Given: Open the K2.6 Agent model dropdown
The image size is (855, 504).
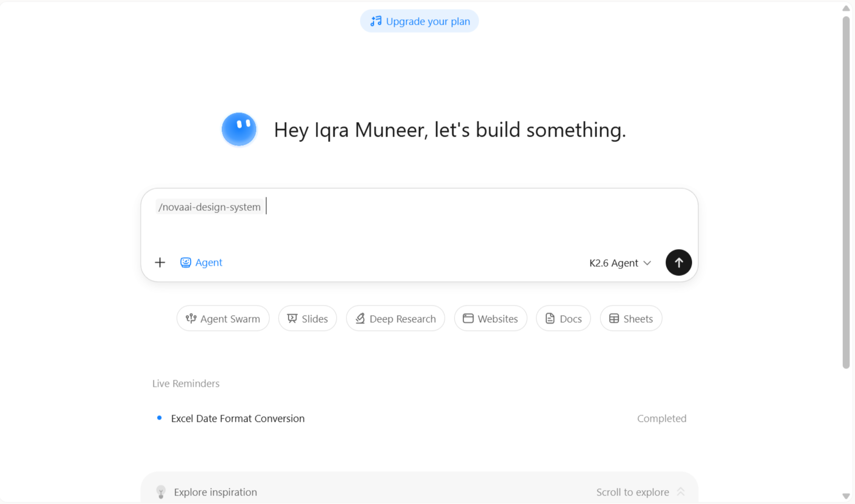Looking at the screenshot, I should coord(620,263).
